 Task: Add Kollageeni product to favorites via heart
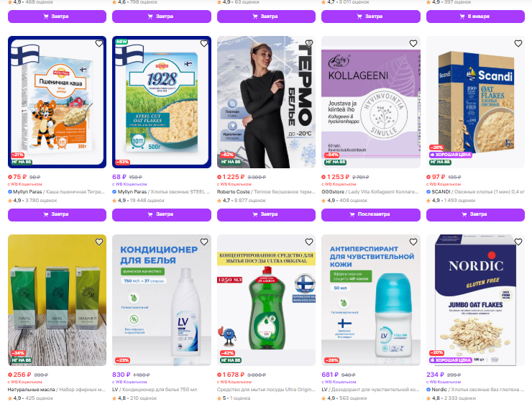413,43
